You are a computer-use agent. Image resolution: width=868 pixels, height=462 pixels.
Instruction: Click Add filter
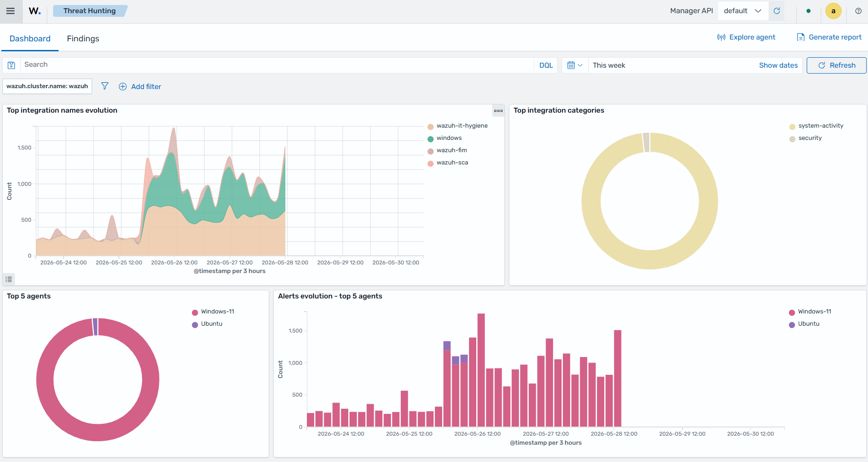(140, 86)
